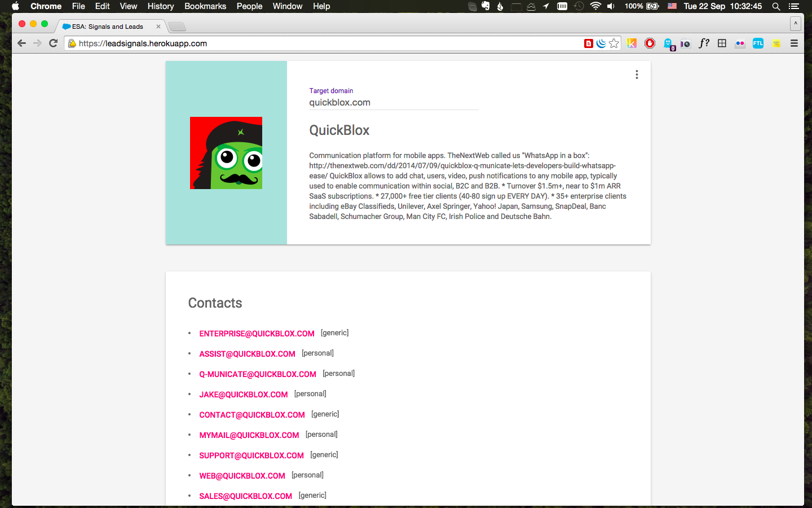Click the ASSIST@QUICKBLOX.COM email link
The height and width of the screenshot is (508, 812).
tap(247, 354)
